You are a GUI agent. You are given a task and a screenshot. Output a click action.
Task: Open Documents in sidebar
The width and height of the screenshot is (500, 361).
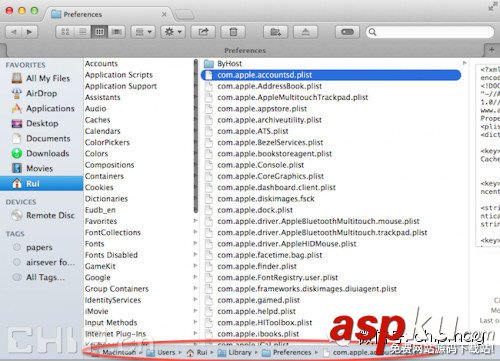coord(41,138)
